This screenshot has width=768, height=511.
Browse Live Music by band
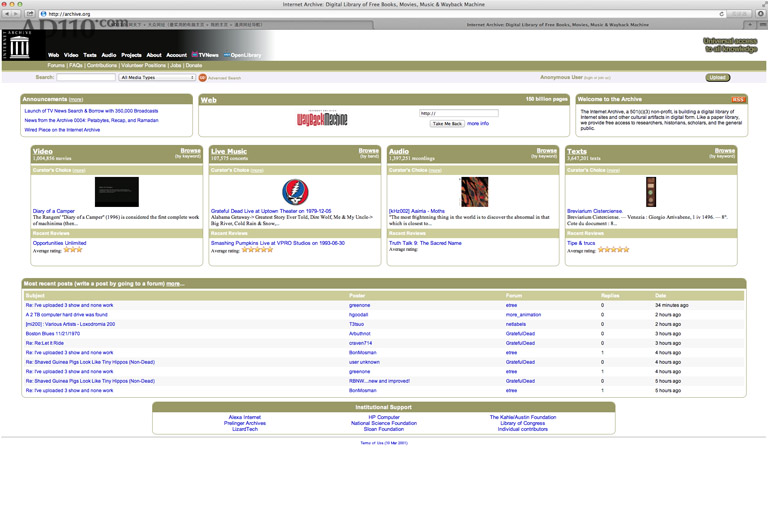[x=368, y=153]
